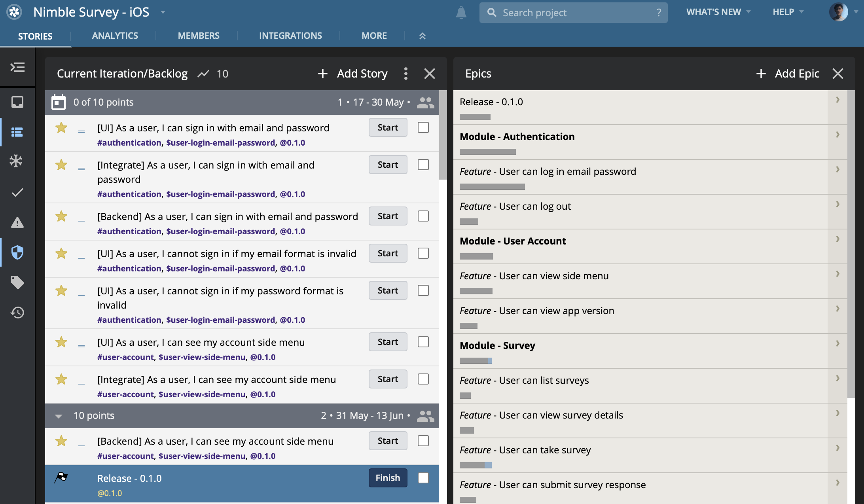Click the Search project field
The image size is (864, 504).
coord(573,13)
